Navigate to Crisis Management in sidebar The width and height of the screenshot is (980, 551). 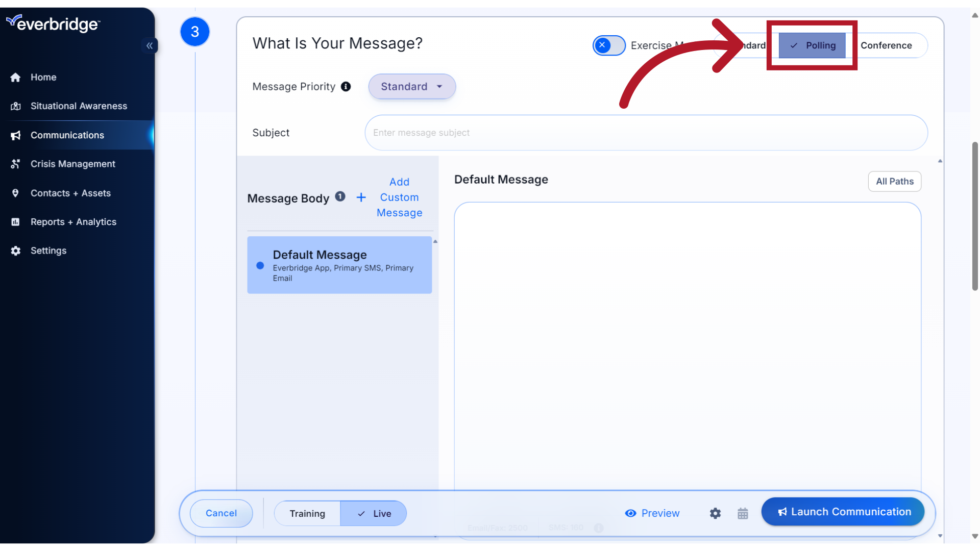pyautogui.click(x=72, y=163)
